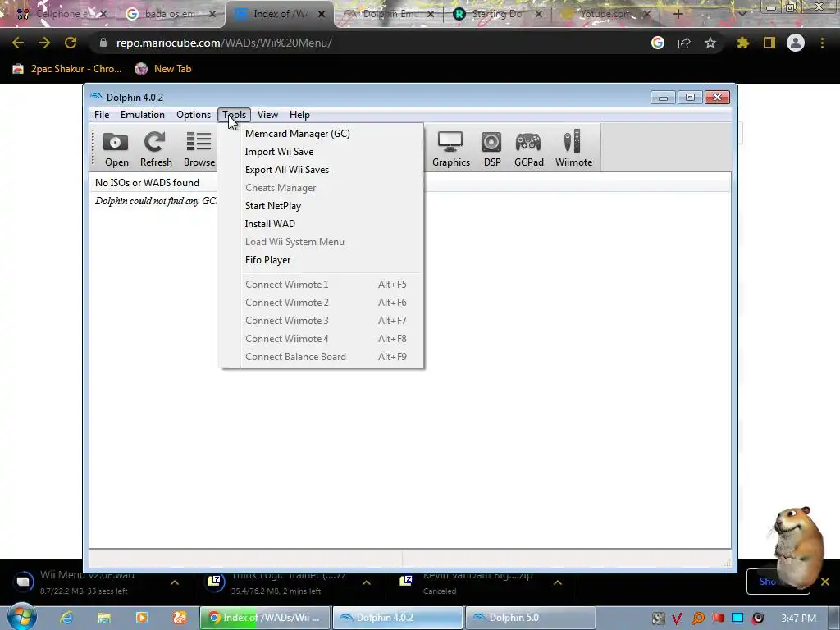Expand Kevin VanDam zip download options

coord(558,582)
